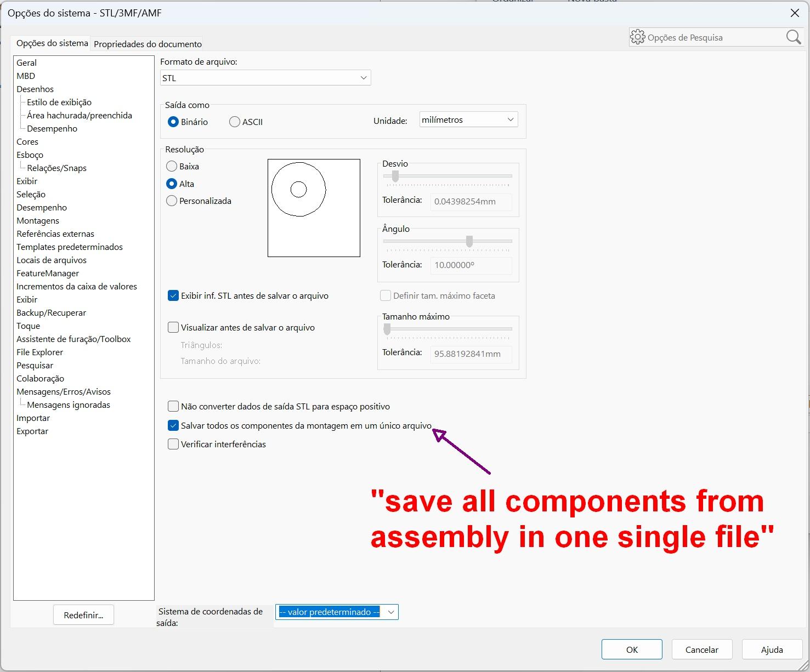The width and height of the screenshot is (810, 672).
Task: Open the Sistema de coordenadas de saída dropdown
Action: click(x=337, y=612)
